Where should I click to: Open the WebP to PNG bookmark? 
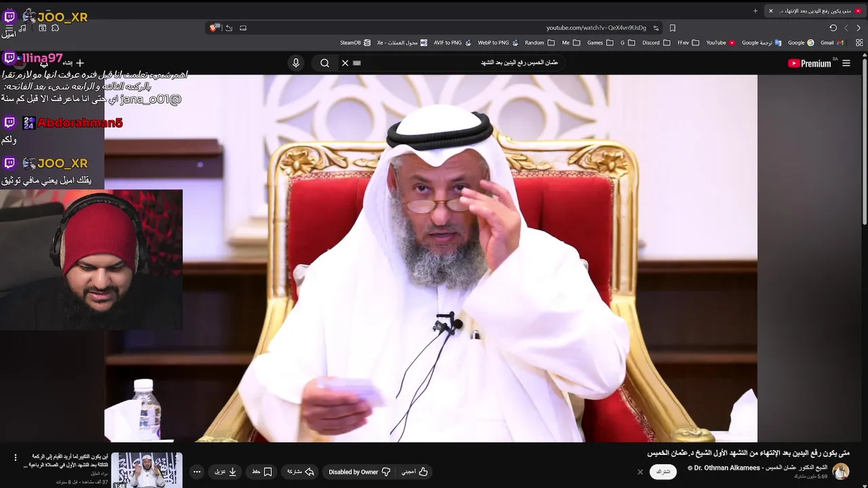click(x=498, y=43)
